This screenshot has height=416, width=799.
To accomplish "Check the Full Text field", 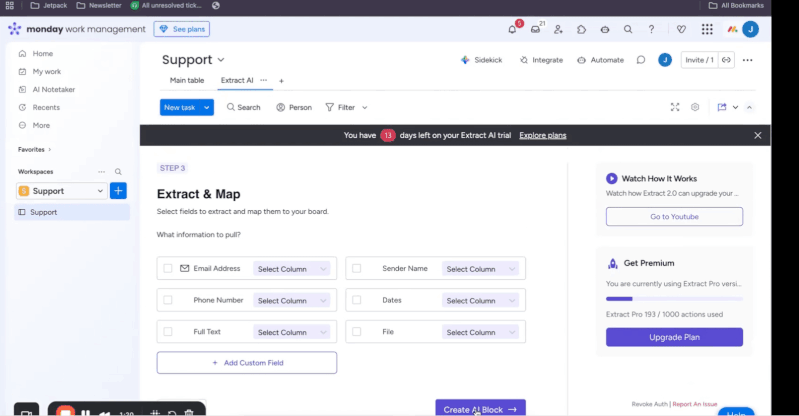I will [x=168, y=331].
